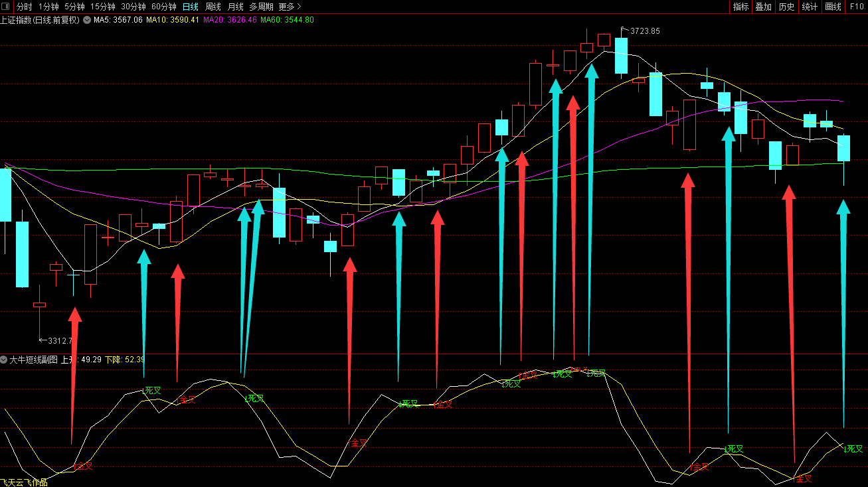Image resolution: width=868 pixels, height=487 pixels.
Task: Switch to 月线 monthly chart
Action: [236, 7]
